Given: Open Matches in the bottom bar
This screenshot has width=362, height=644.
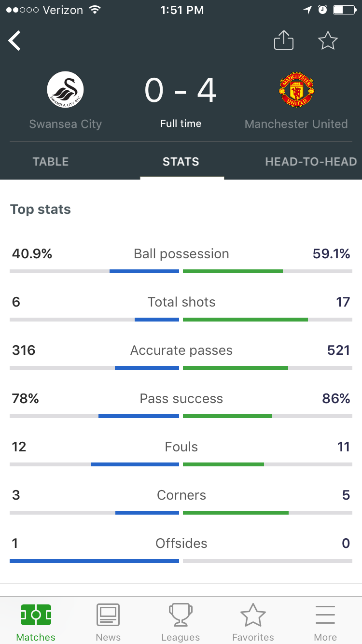Looking at the screenshot, I should tap(36, 621).
